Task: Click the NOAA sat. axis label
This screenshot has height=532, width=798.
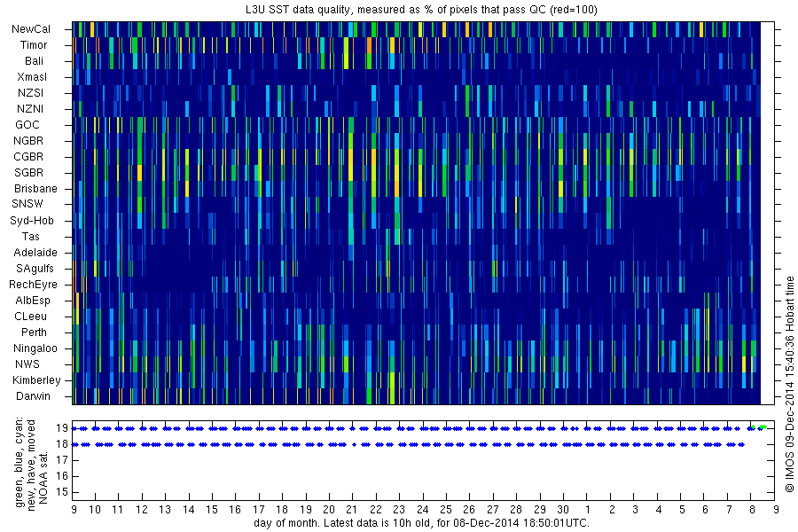Action: click(x=43, y=476)
